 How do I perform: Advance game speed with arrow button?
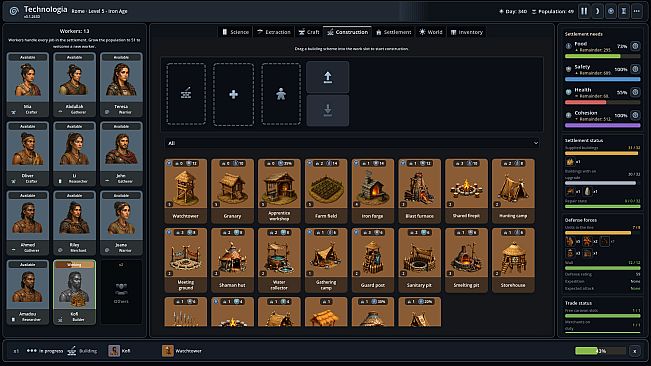[x=597, y=11]
